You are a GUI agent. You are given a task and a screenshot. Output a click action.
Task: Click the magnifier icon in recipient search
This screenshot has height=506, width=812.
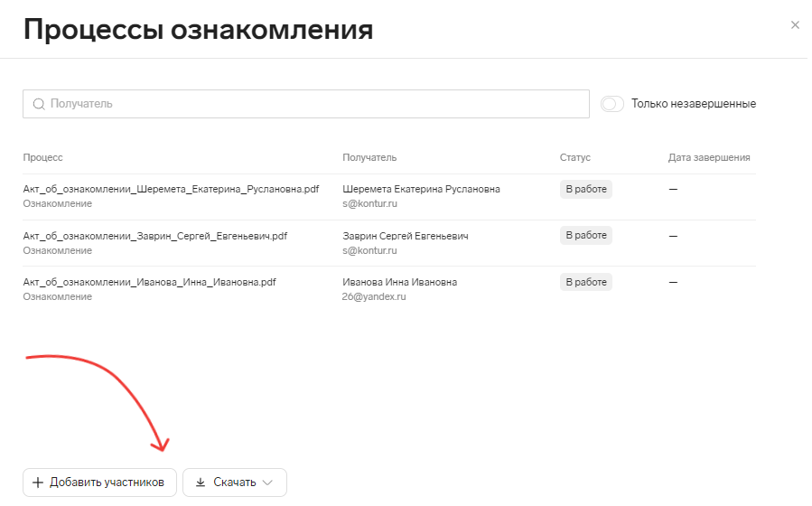(39, 104)
